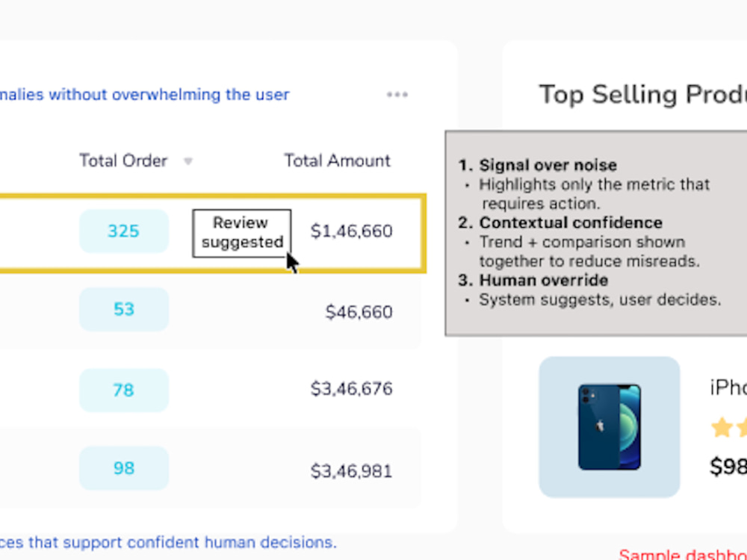Click the Contextual confidence note item

[x=571, y=223]
